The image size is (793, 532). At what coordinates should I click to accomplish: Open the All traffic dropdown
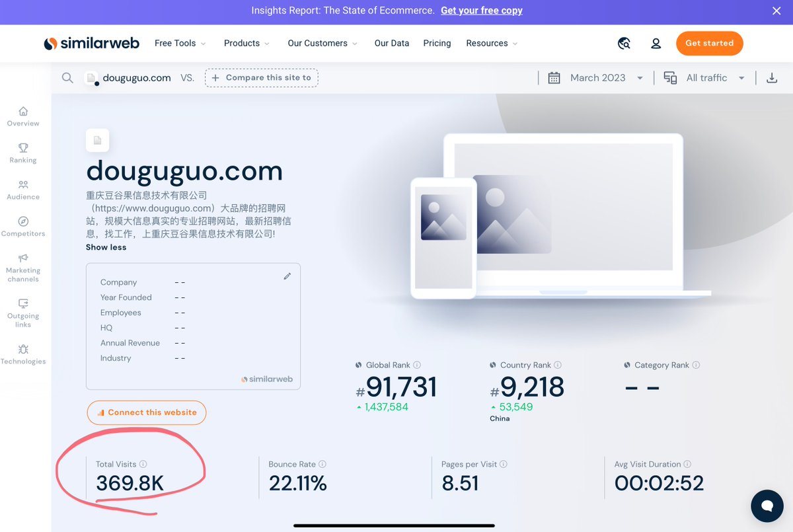pyautogui.click(x=716, y=78)
